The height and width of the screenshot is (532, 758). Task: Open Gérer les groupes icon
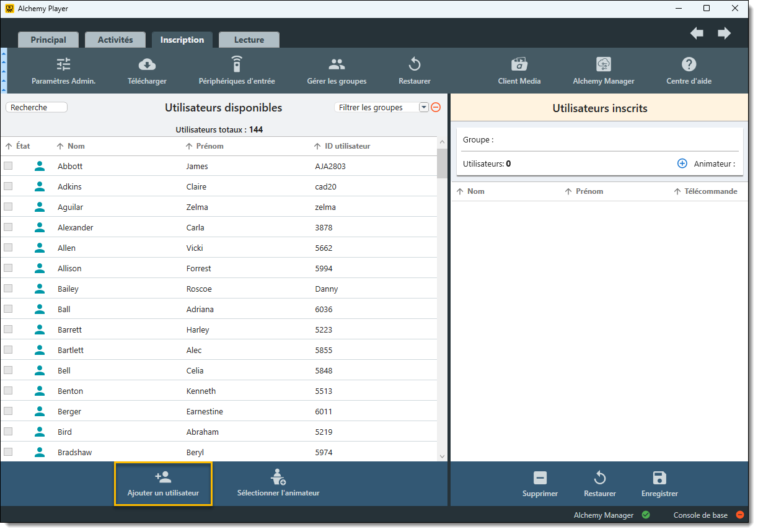(337, 64)
